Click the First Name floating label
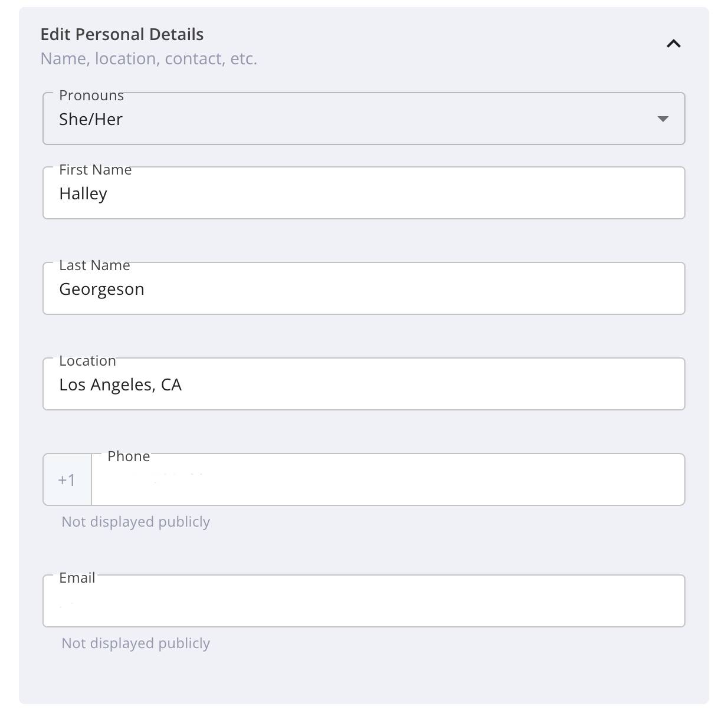728x723 pixels. [96, 170]
